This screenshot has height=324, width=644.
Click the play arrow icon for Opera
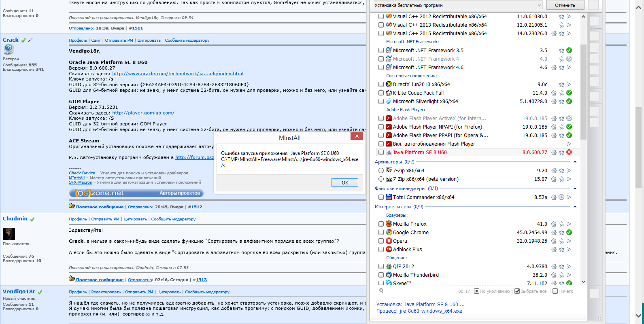(569, 241)
